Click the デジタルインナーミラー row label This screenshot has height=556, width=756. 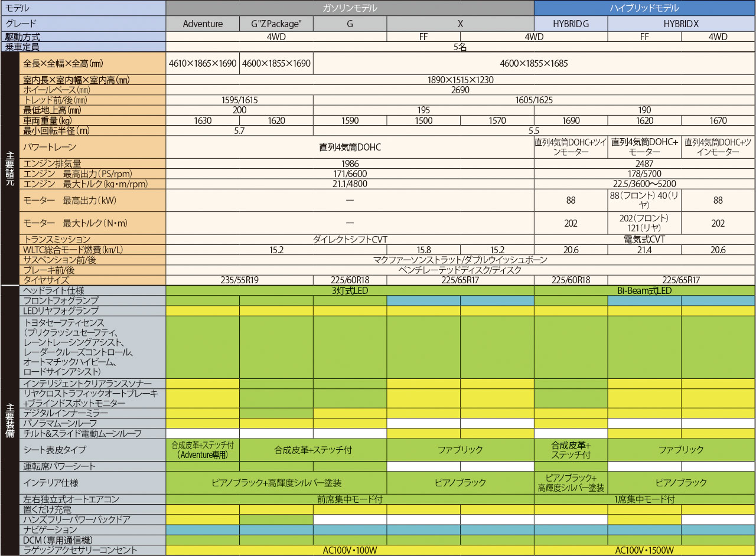(x=93, y=413)
